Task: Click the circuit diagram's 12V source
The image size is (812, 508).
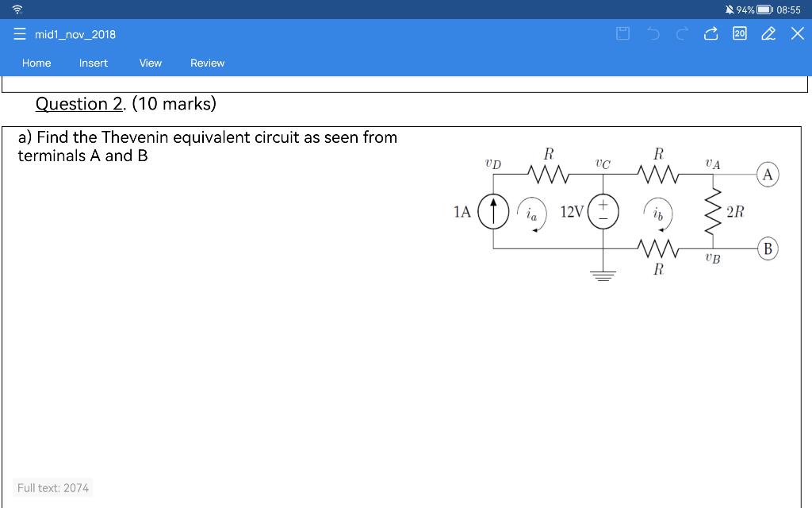Action: point(603,211)
